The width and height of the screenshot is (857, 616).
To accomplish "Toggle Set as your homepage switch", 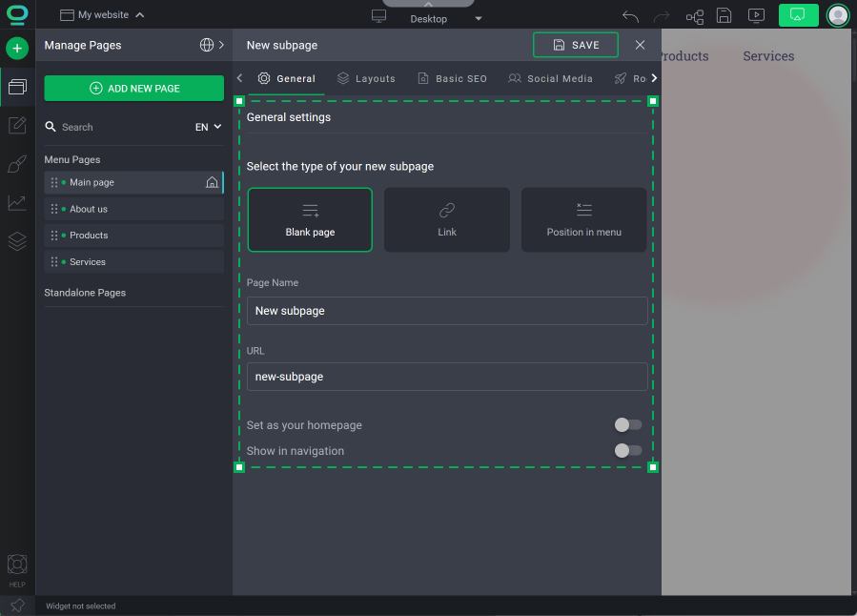I will coord(628,424).
